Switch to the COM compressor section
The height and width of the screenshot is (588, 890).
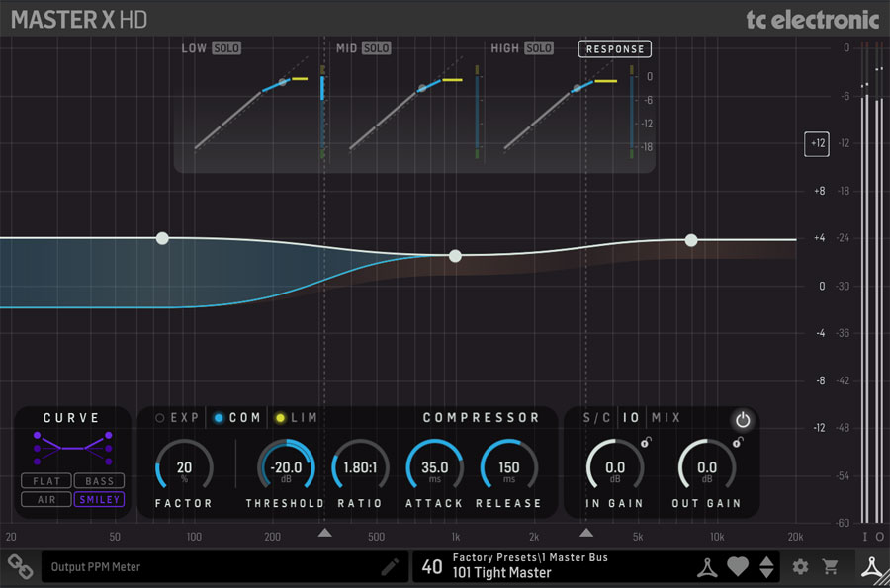point(237,418)
